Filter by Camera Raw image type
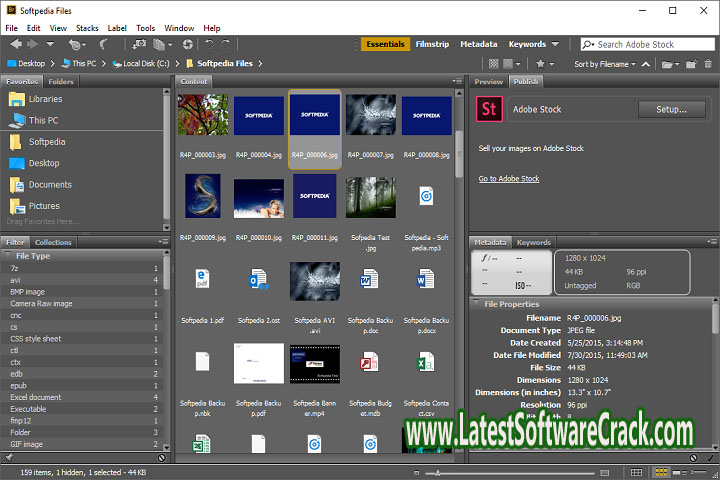 coord(42,304)
